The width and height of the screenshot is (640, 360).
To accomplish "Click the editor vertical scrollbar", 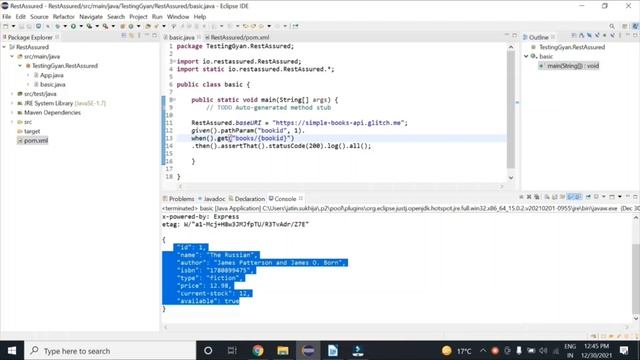I will (x=511, y=110).
